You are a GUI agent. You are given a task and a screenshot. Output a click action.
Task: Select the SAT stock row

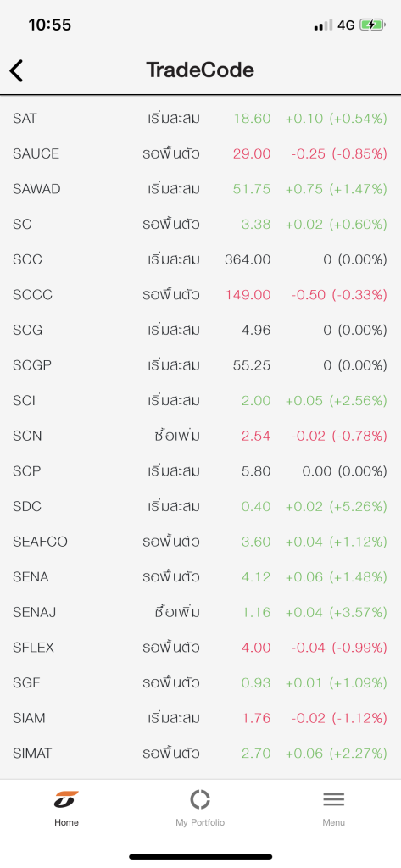tap(200, 119)
